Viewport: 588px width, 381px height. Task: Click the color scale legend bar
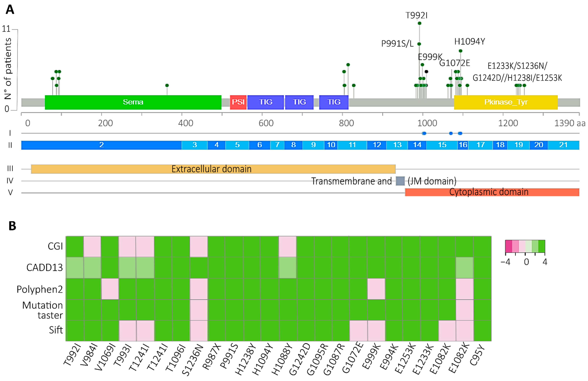(x=525, y=246)
